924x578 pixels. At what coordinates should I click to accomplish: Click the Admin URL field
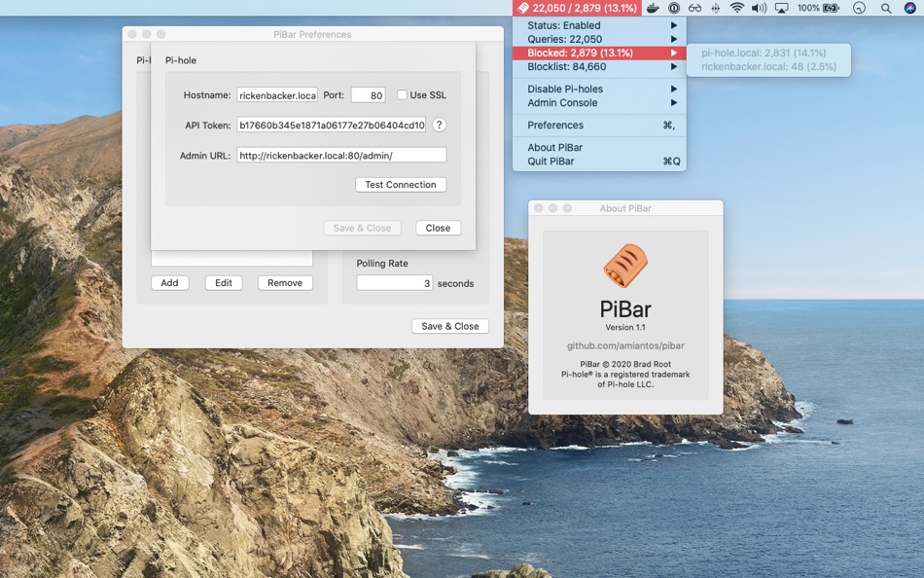341,155
